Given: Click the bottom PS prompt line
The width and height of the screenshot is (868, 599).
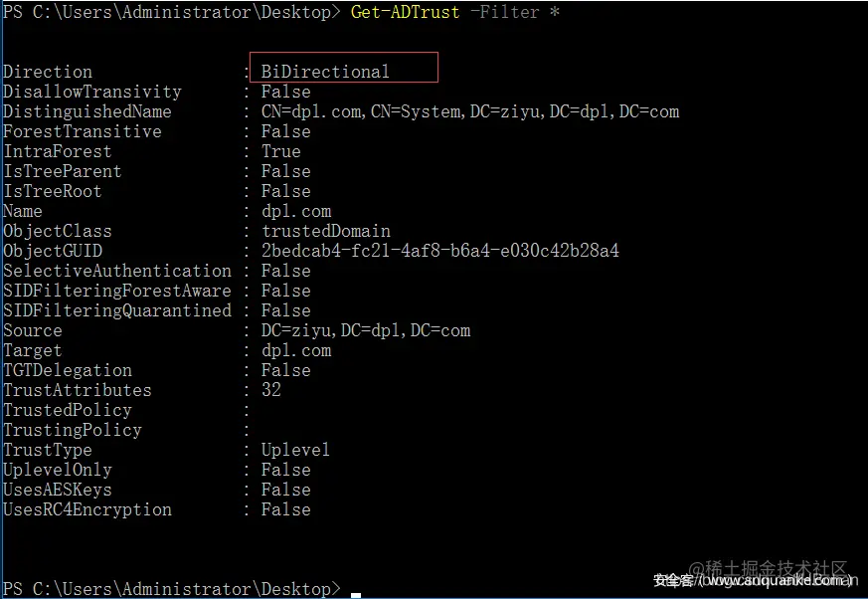Looking at the screenshot, I should tap(172, 588).
